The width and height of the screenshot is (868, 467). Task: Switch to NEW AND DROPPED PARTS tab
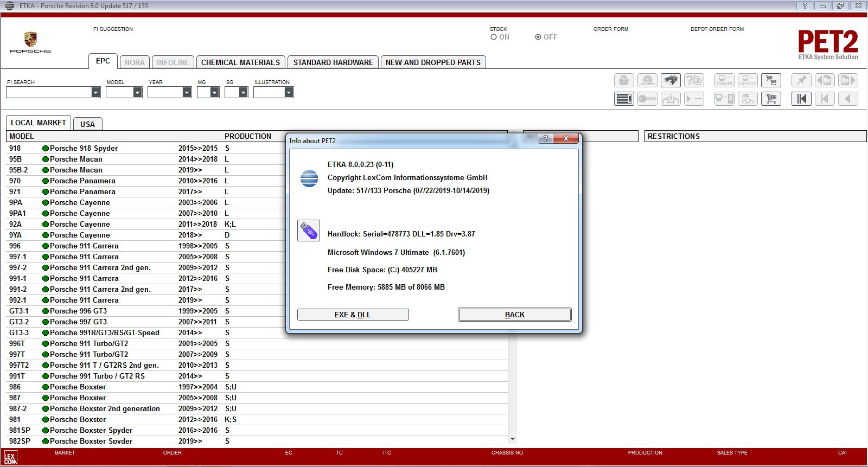[433, 62]
